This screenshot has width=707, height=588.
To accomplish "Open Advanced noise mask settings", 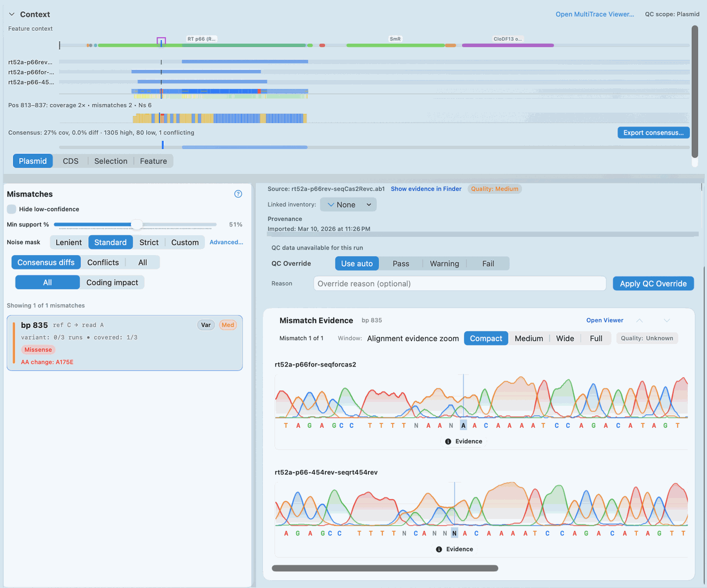I will pyautogui.click(x=226, y=242).
